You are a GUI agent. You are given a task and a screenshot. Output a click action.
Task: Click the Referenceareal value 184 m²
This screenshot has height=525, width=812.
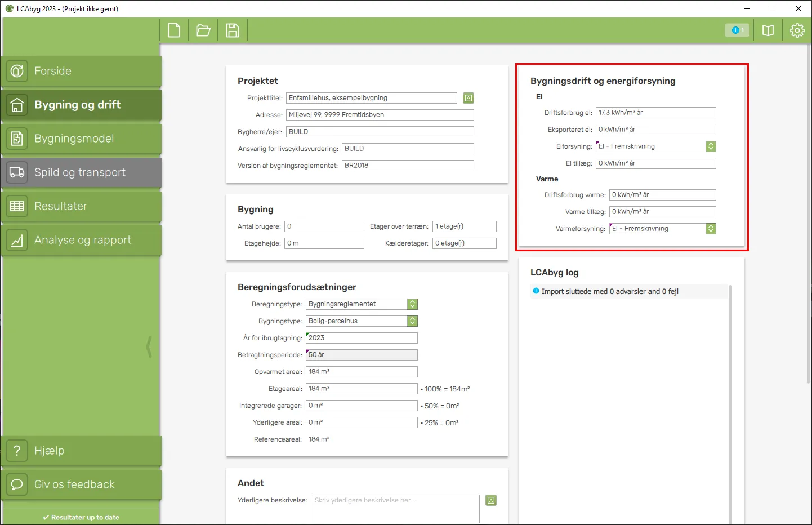click(x=319, y=439)
